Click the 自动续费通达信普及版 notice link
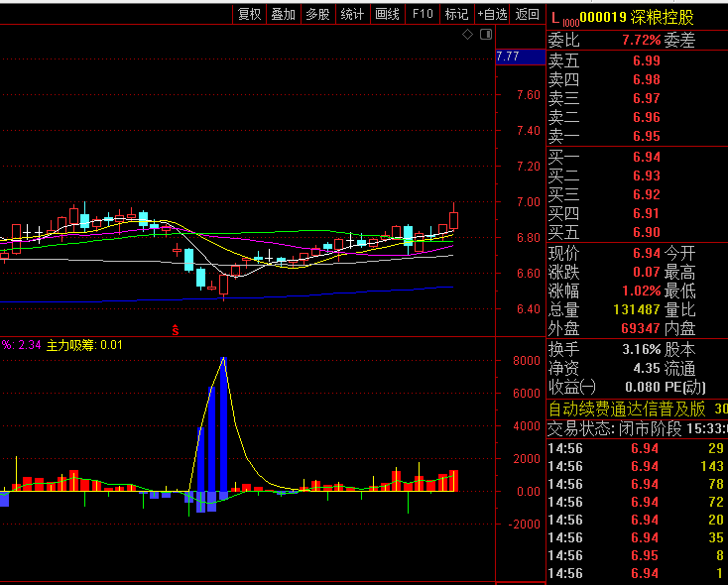Screen dimensions: 728x585 pos(627,409)
